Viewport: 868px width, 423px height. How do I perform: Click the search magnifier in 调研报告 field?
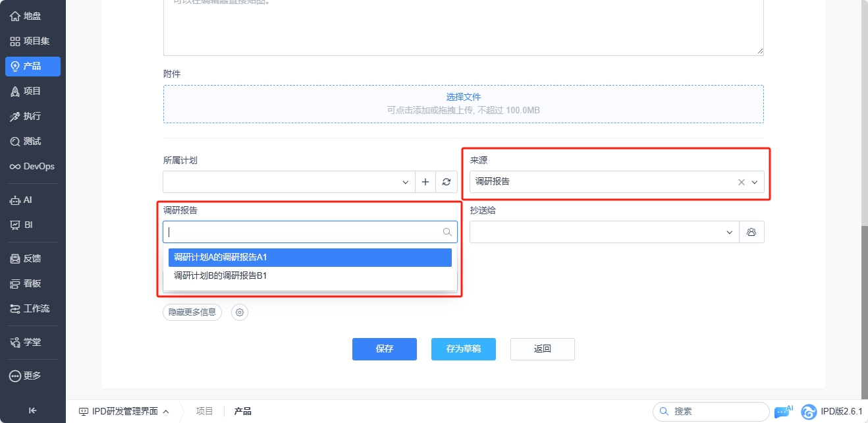pos(447,232)
